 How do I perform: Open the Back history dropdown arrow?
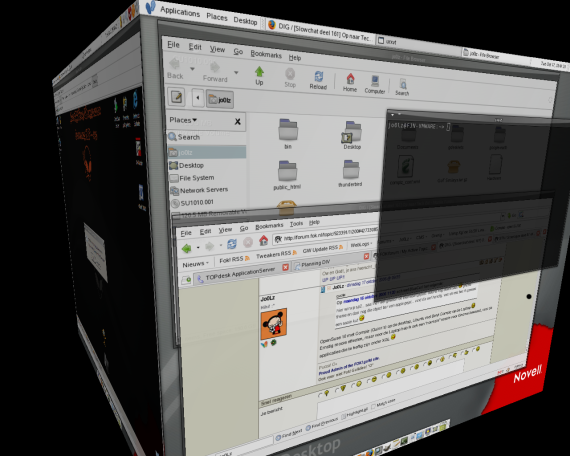[x=193, y=68]
